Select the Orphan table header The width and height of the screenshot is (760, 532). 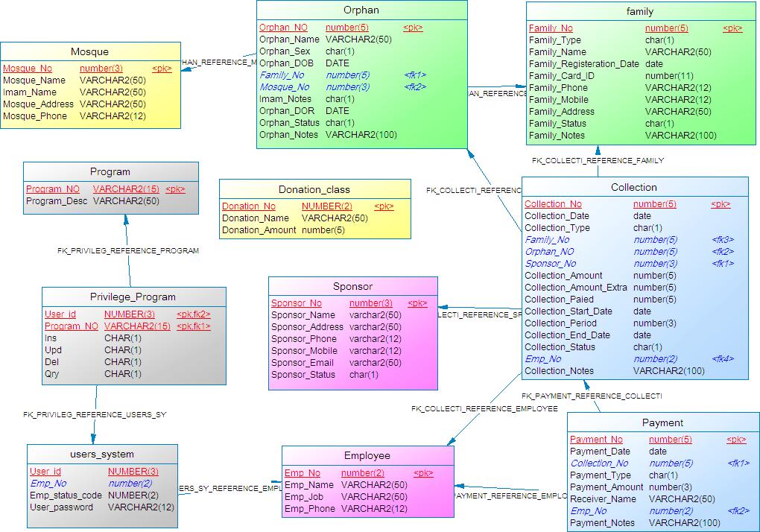tap(361, 10)
